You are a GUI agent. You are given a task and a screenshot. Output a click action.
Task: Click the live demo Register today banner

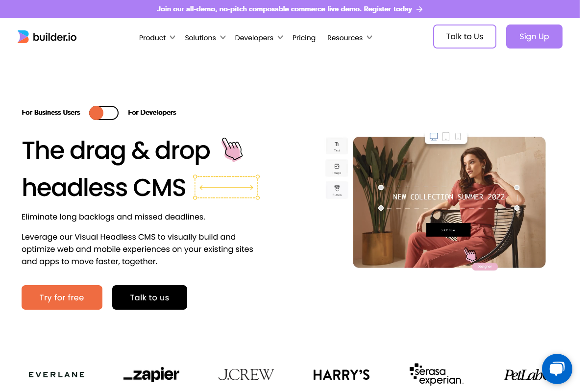click(x=290, y=9)
